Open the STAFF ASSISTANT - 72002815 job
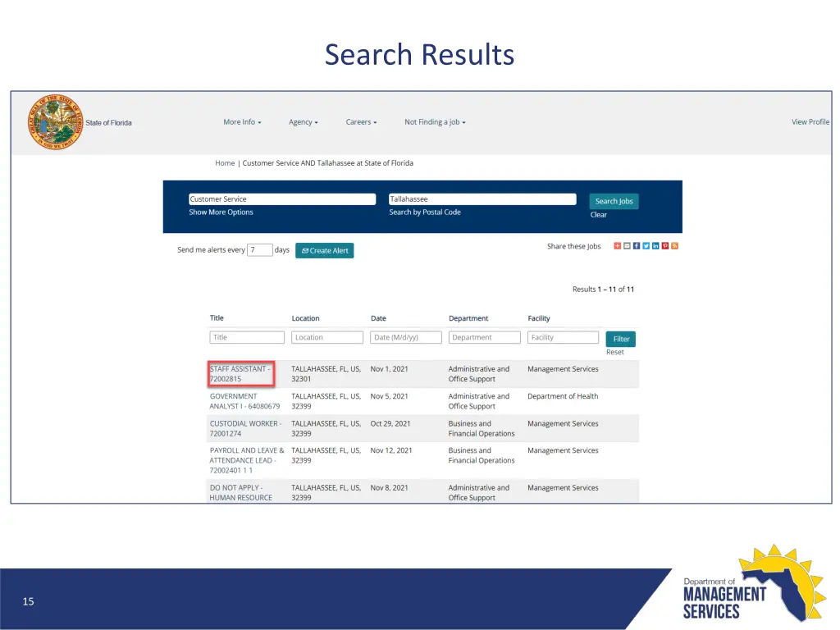This screenshot has height=630, width=840. [x=240, y=374]
